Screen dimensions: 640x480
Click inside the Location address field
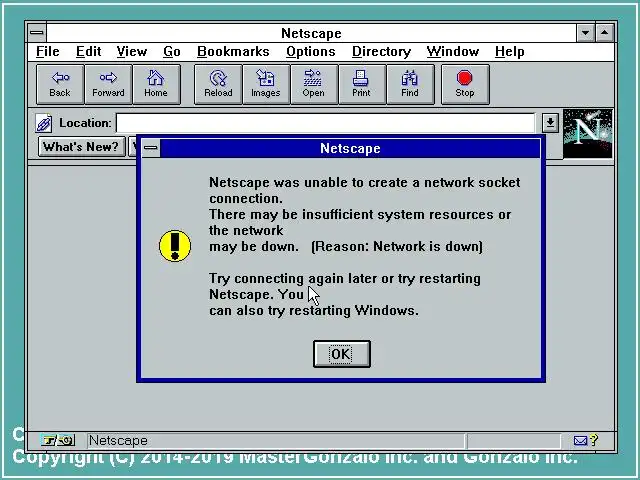click(x=325, y=123)
